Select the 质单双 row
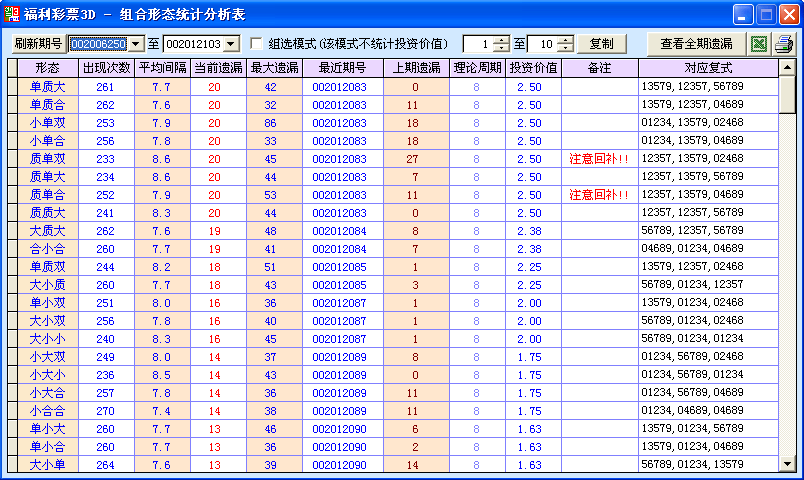Screen dimensions: 804x480 tap(47, 159)
